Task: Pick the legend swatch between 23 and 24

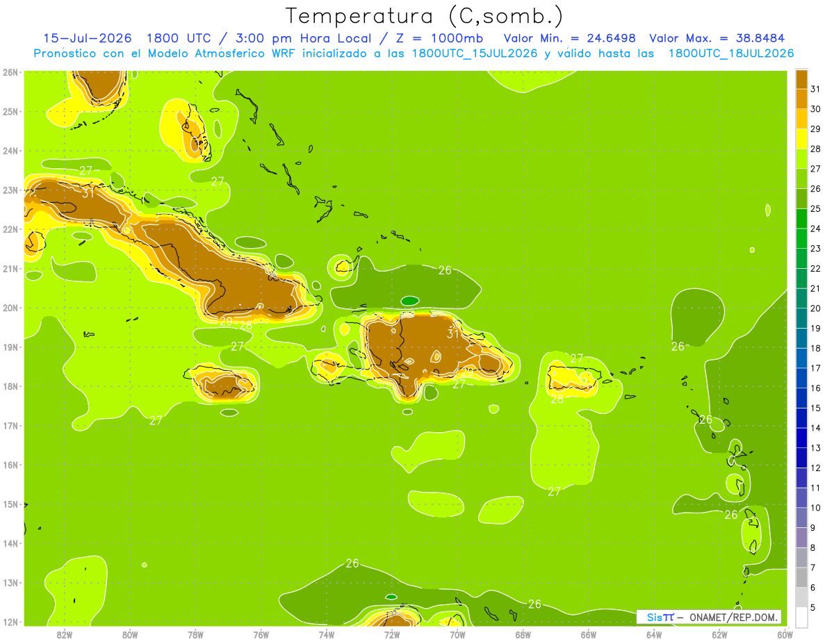Action: point(801,238)
